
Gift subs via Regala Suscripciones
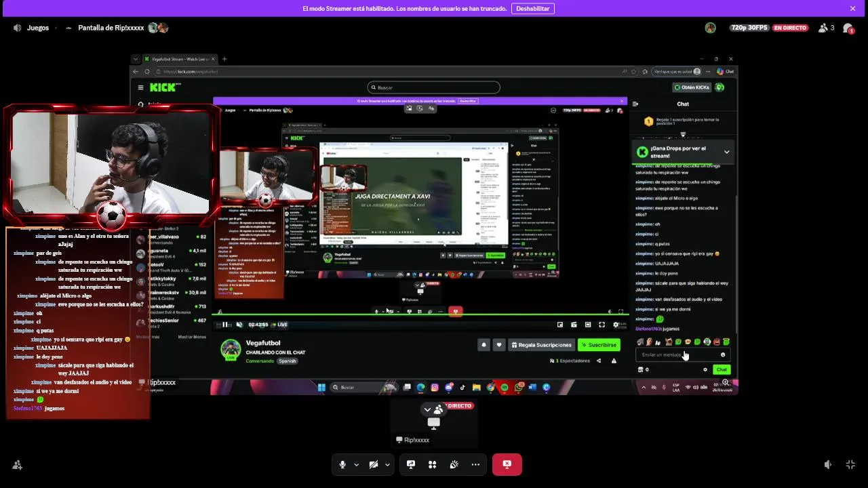(541, 345)
